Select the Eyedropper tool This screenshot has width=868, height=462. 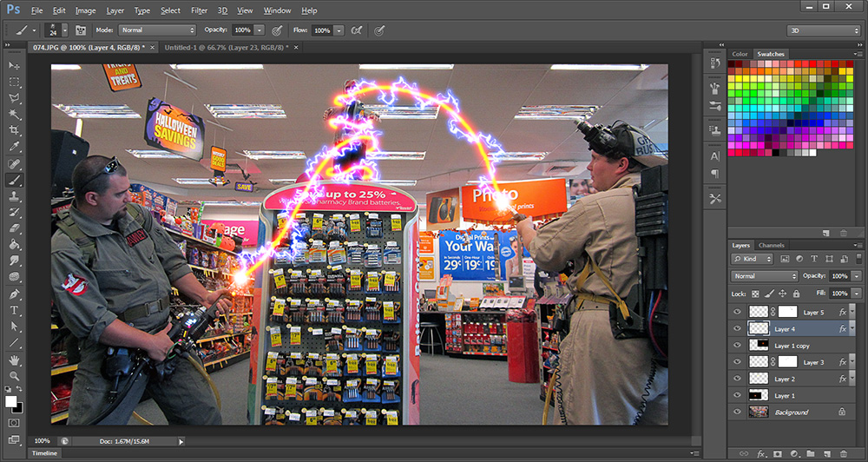15,146
